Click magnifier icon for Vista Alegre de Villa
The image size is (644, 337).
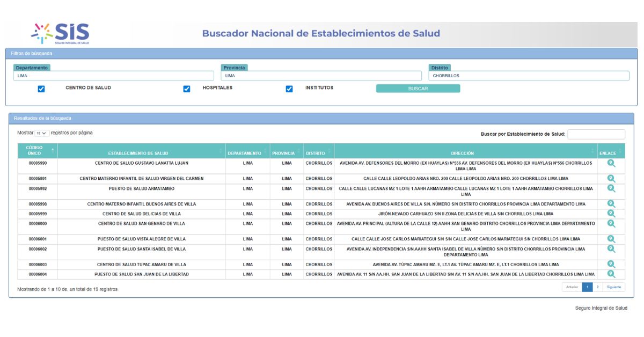[x=611, y=239]
